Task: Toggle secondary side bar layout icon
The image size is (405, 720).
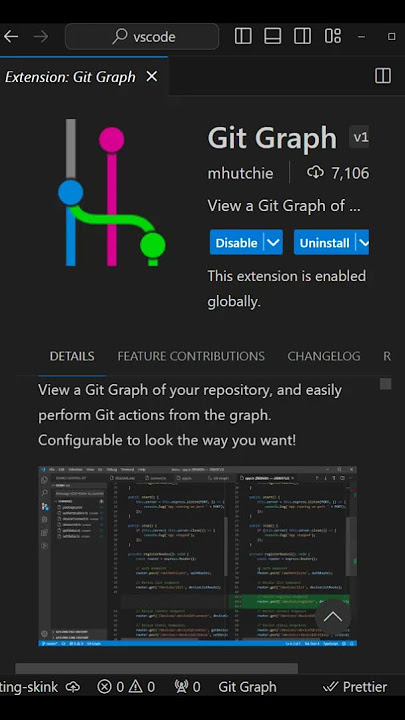Action: pos(302,36)
